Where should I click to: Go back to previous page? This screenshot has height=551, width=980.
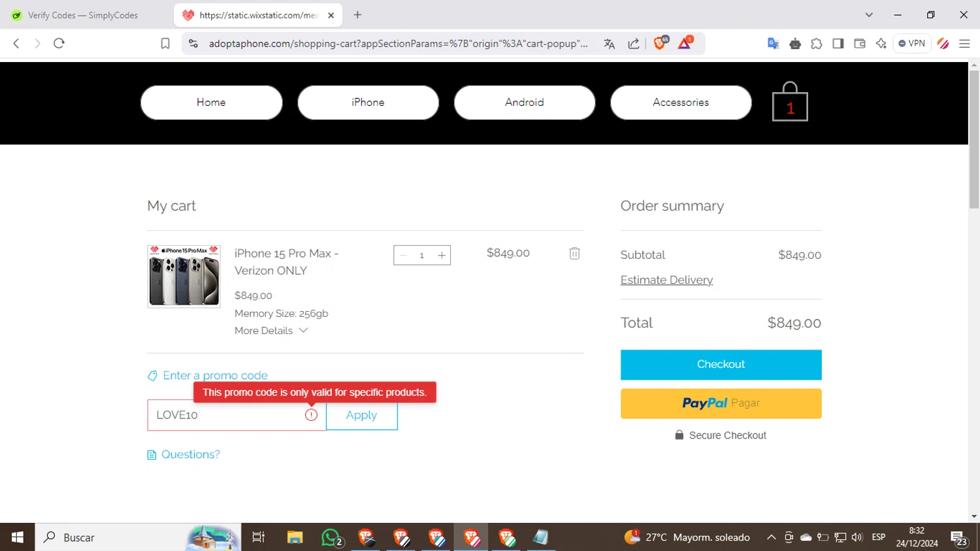16,43
